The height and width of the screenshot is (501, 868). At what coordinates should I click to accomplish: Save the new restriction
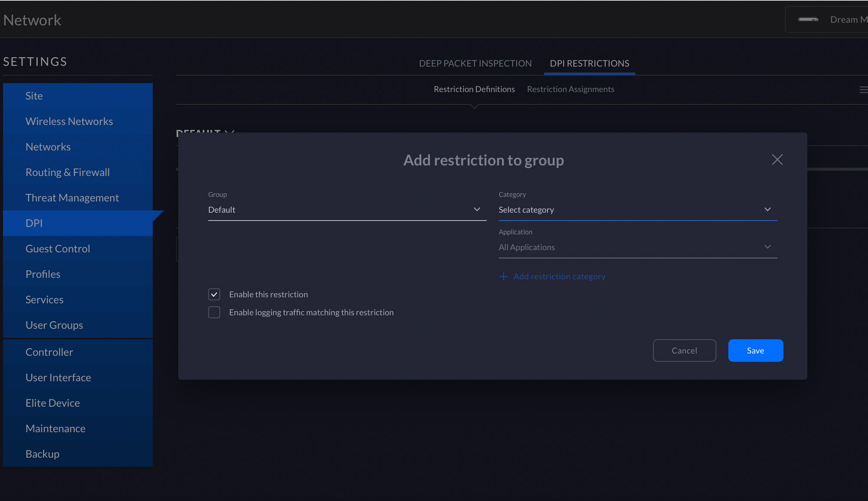[756, 350]
